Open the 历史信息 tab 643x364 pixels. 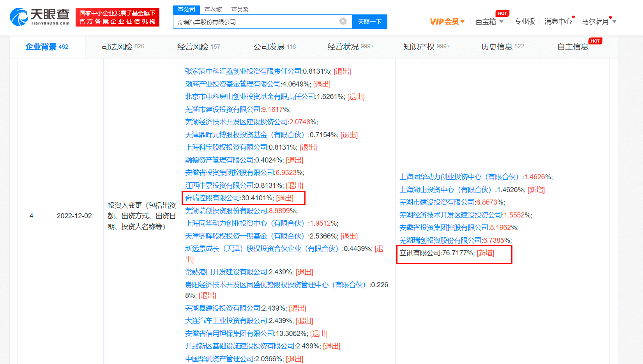[x=502, y=47]
